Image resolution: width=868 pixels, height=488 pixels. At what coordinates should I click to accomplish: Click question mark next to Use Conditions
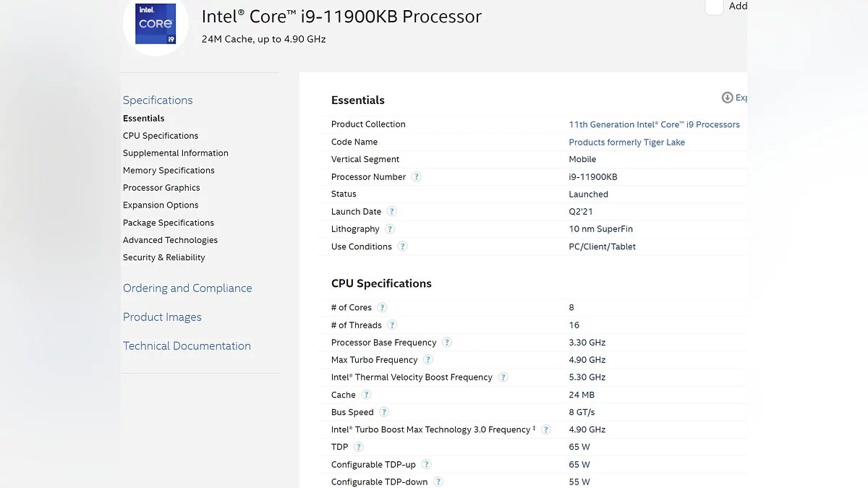coord(403,247)
